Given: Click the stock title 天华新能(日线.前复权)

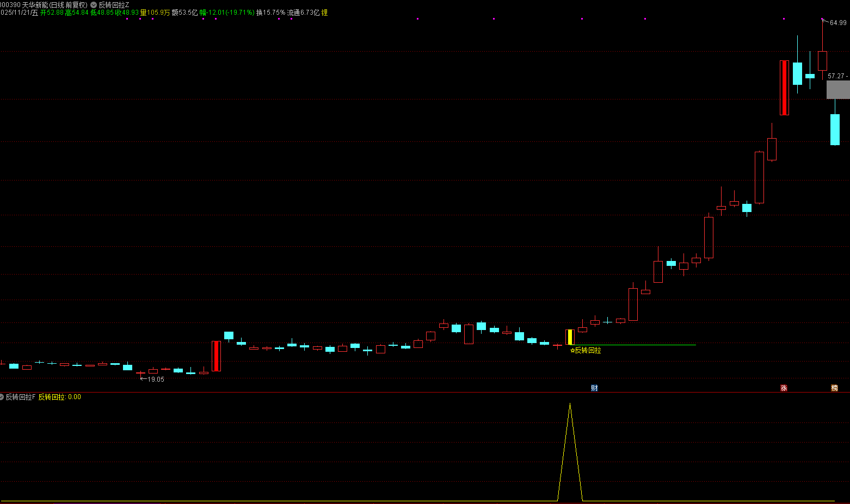Looking at the screenshot, I should click(x=54, y=5).
